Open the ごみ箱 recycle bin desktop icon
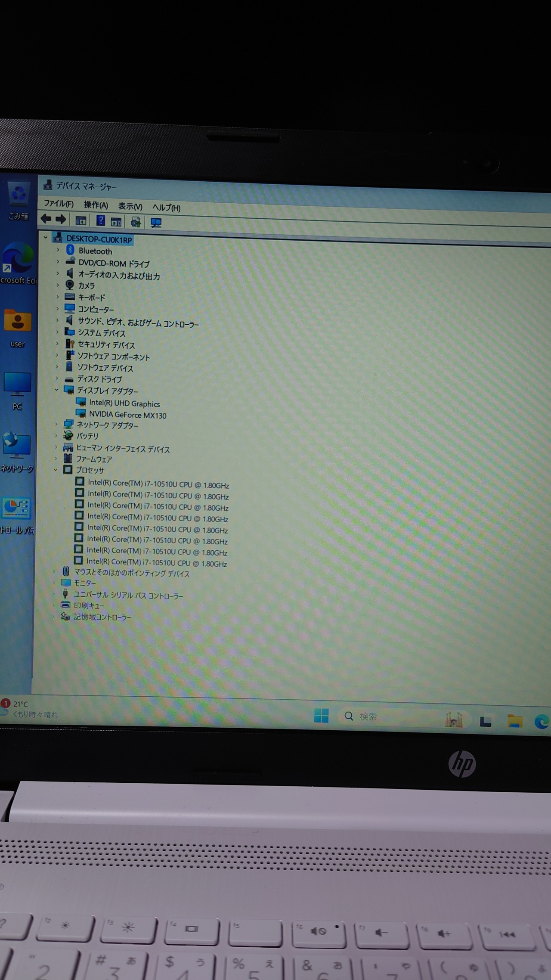This screenshot has height=980, width=551. point(19,201)
